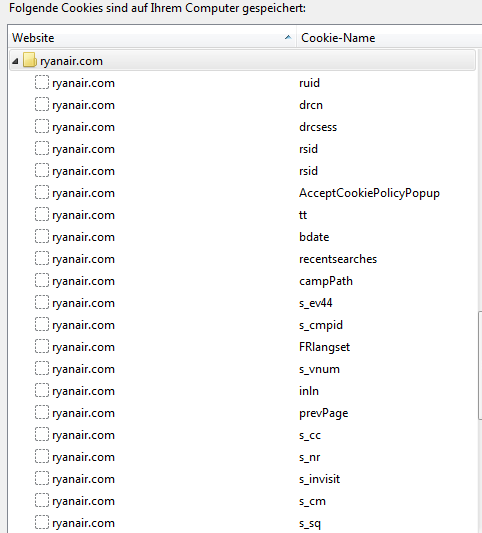482x533 pixels.
Task: Select the FRlangset cookie entry
Action: click(x=242, y=347)
